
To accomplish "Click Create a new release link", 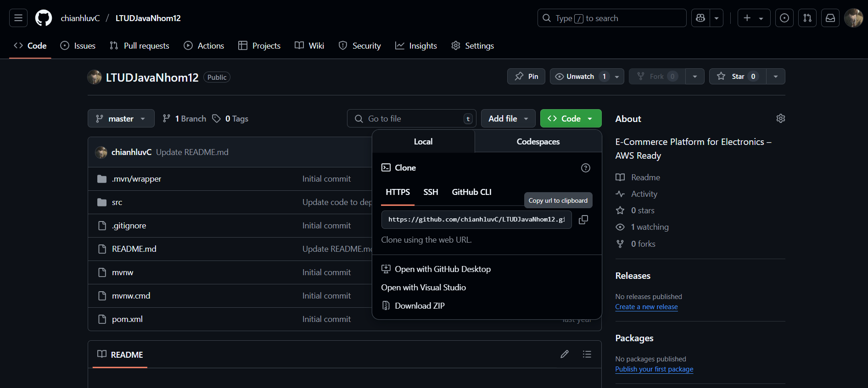I will (646, 307).
